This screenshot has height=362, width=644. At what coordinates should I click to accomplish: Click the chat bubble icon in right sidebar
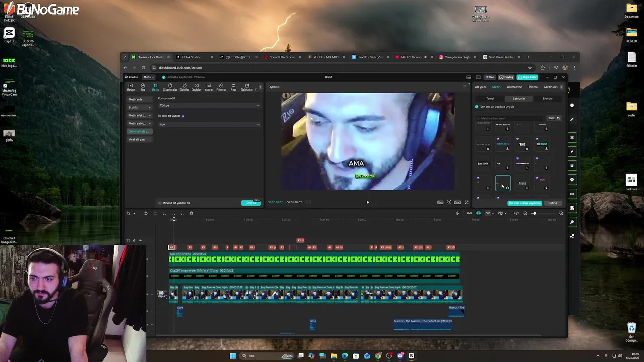click(572, 179)
